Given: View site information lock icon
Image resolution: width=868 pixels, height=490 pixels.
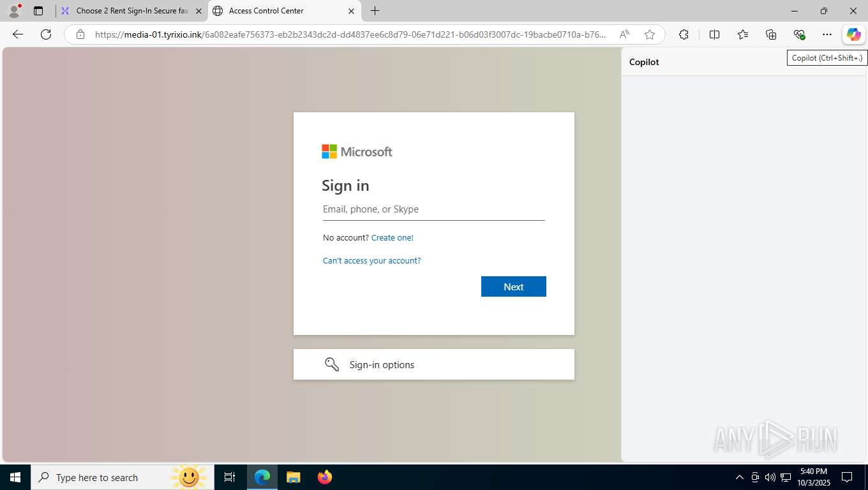Looking at the screenshot, I should (80, 34).
